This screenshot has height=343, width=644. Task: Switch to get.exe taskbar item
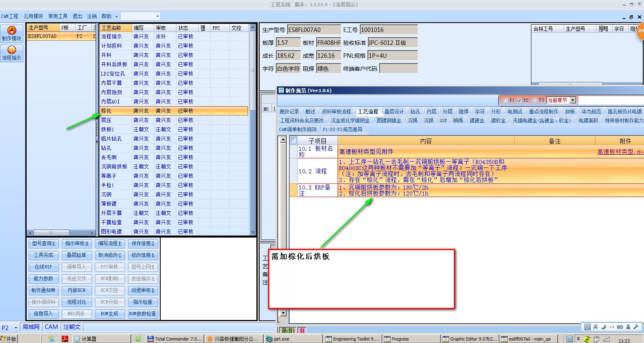pos(293,339)
